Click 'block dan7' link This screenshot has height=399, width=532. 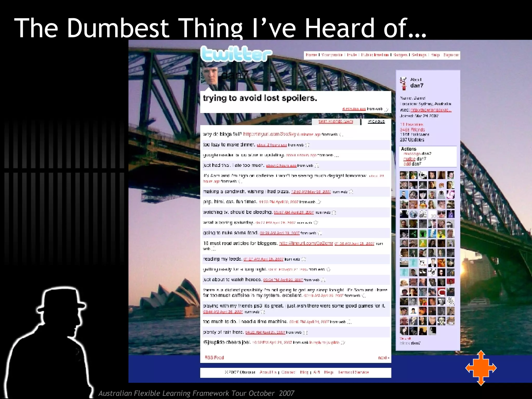pos(410,343)
